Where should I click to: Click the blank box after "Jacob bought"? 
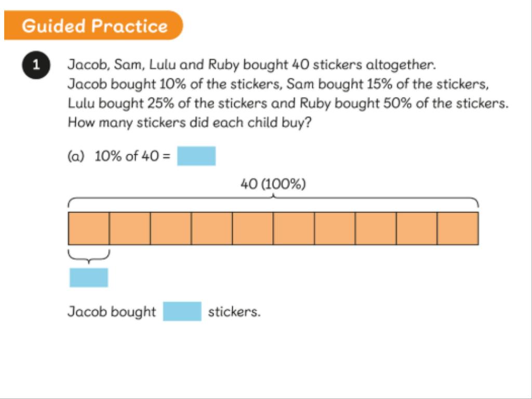point(182,311)
